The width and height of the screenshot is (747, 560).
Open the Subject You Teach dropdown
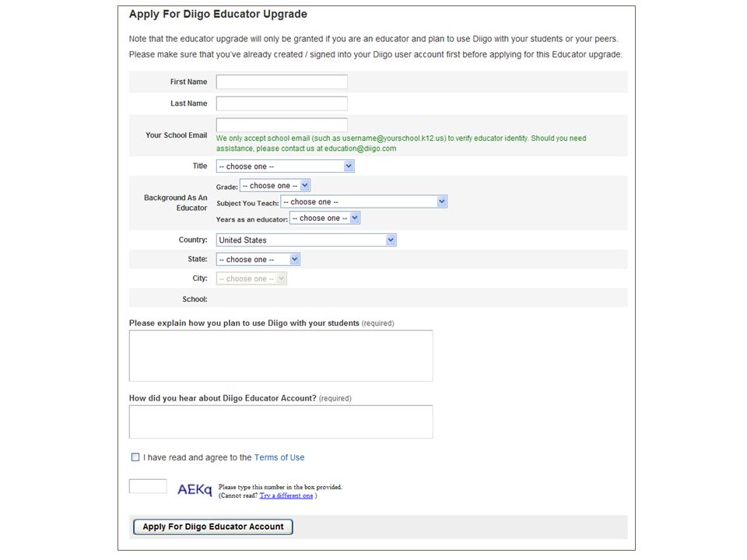click(x=363, y=201)
